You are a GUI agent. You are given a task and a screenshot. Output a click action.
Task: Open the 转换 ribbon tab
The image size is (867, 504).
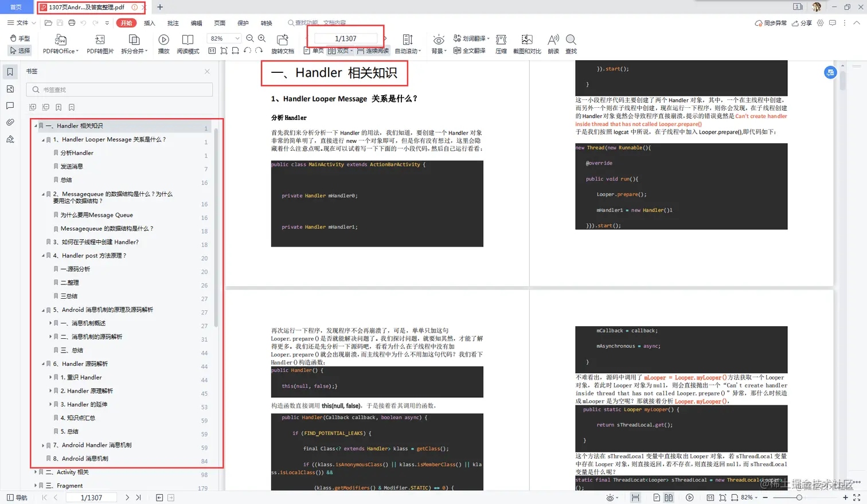pos(267,23)
